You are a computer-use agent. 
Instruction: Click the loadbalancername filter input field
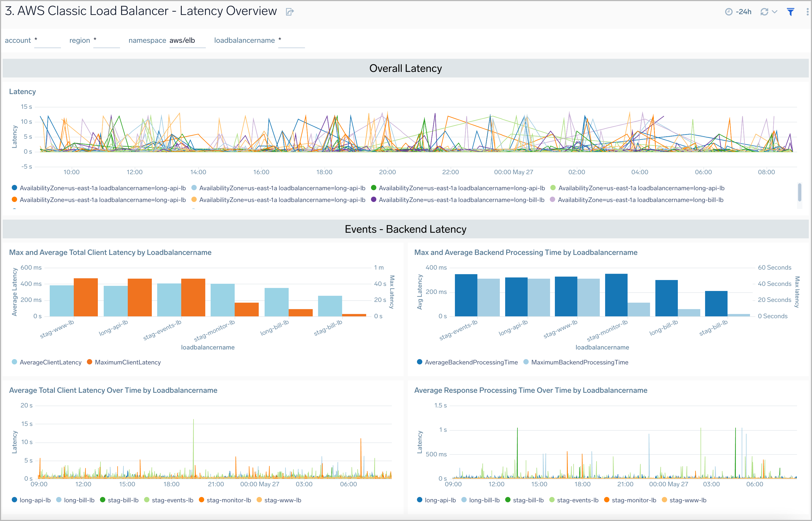pos(291,41)
